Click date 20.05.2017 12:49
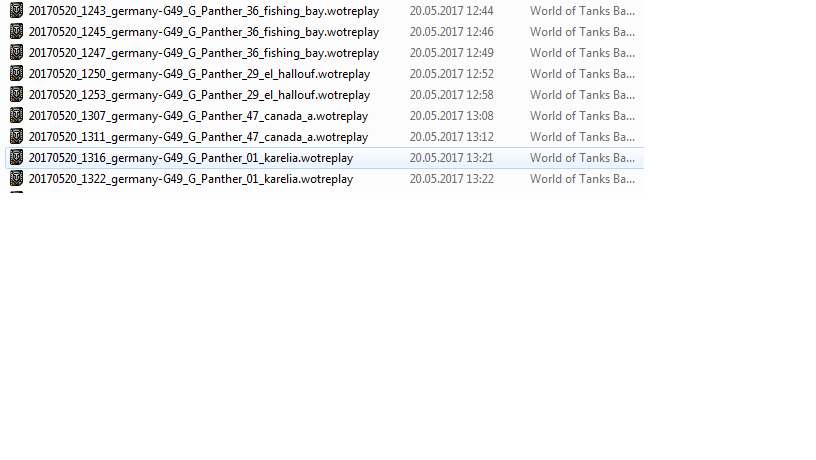The width and height of the screenshot is (816, 460). point(452,53)
